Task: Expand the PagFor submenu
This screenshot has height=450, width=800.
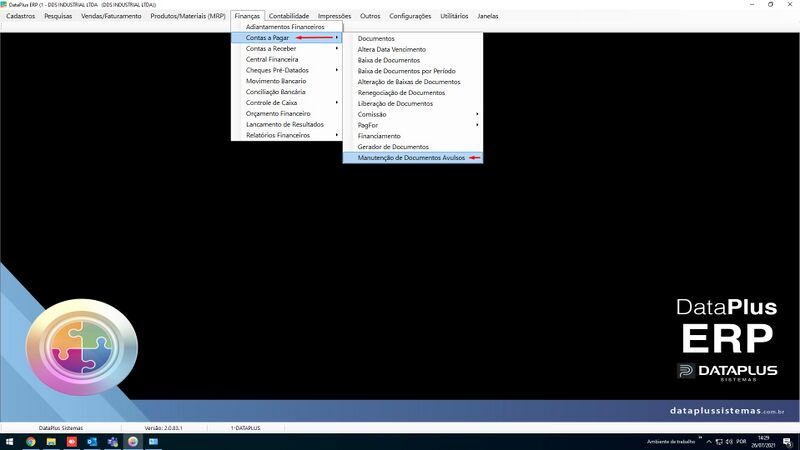Action: [x=413, y=125]
